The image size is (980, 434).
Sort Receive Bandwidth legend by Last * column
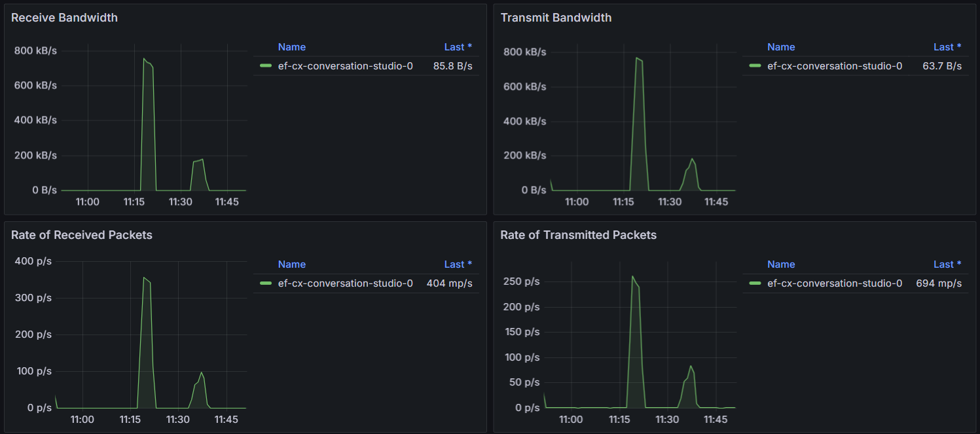click(x=458, y=47)
